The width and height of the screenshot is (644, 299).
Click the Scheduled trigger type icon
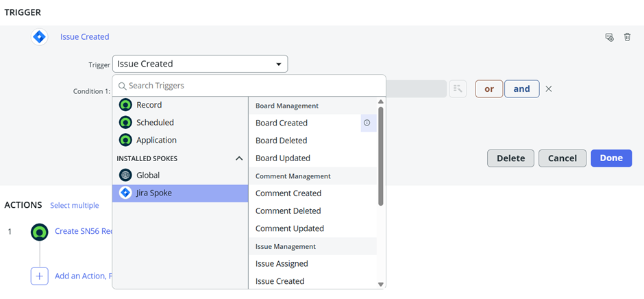[x=125, y=123]
